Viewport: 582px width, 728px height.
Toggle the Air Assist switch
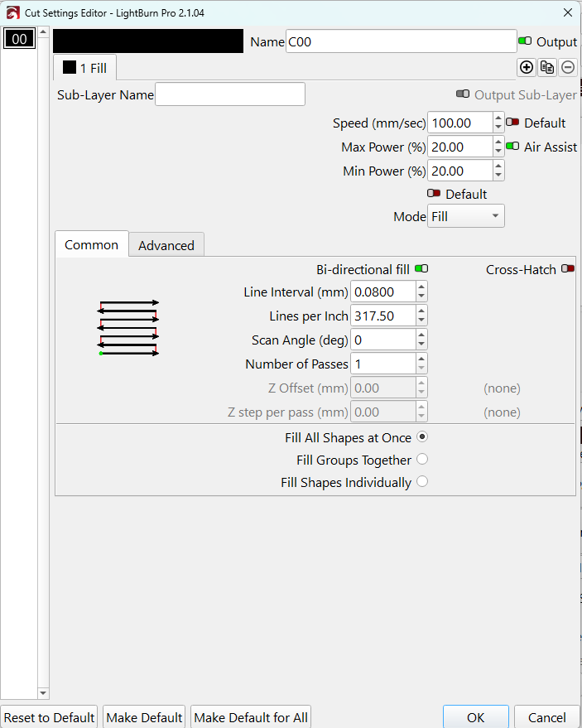512,147
